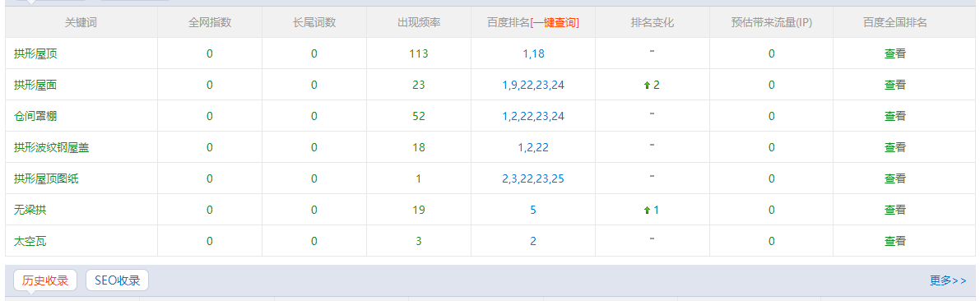This screenshot has height=301, width=980.
Task: Click the 全网指数 column header
Action: point(209,22)
